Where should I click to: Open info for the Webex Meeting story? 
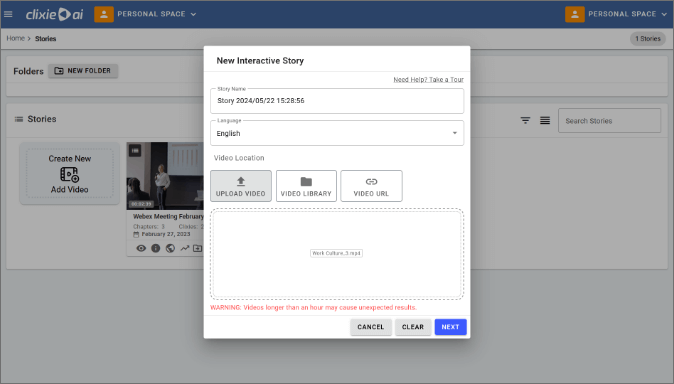[156, 248]
